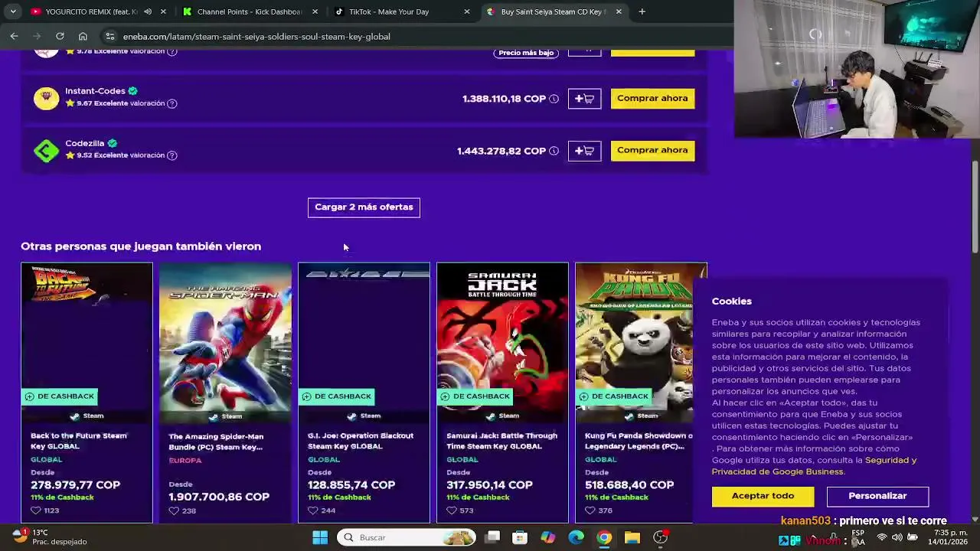Image resolution: width=980 pixels, height=551 pixels.
Task: Click Cargar 2 más ofertas button
Action: (x=364, y=207)
